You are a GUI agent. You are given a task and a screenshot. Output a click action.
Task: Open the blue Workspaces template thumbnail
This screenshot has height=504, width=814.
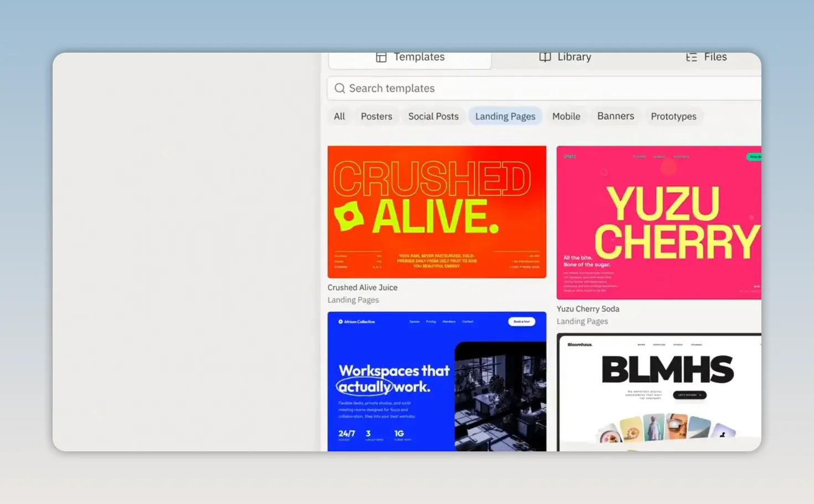437,382
